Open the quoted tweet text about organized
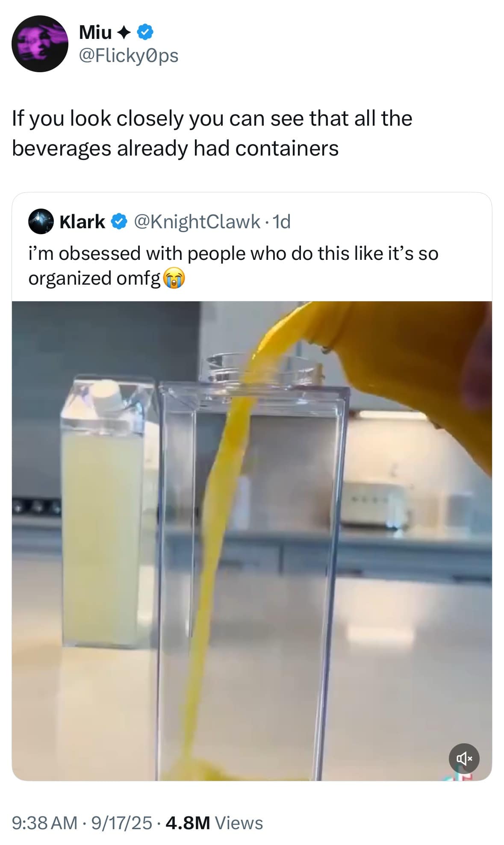 point(233,265)
